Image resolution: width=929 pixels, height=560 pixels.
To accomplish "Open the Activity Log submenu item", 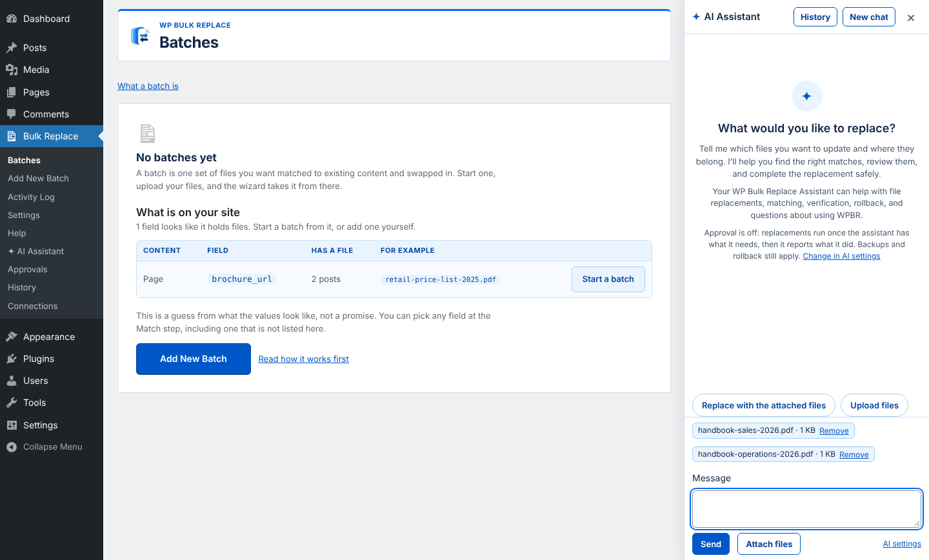I will point(31,197).
